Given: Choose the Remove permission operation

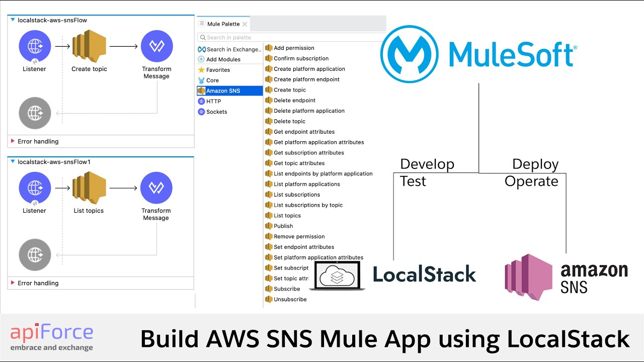Looking at the screenshot, I should click(295, 236).
